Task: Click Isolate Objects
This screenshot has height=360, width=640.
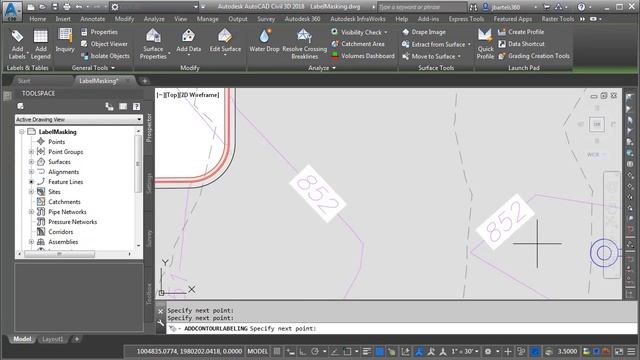Action: [x=105, y=56]
